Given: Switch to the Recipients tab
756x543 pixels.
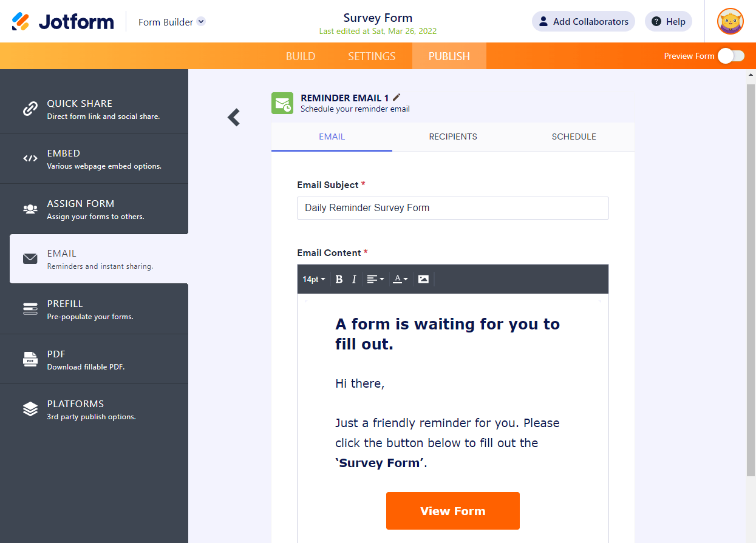Looking at the screenshot, I should [x=453, y=137].
